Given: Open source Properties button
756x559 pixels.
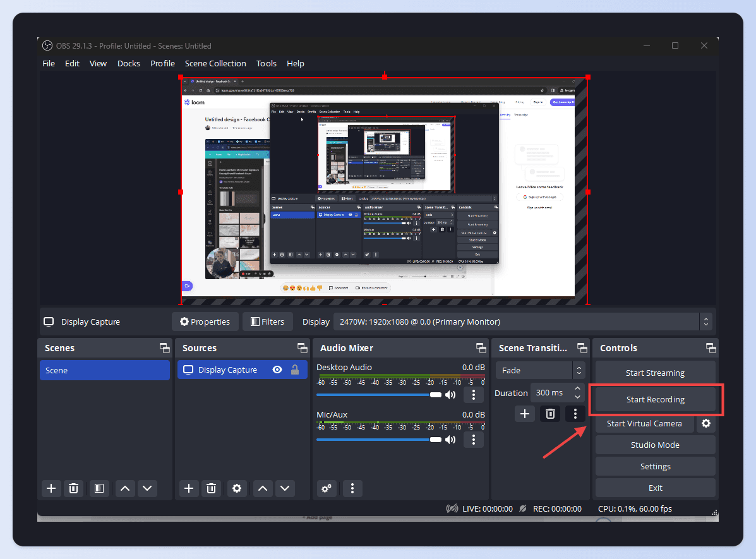Looking at the screenshot, I should 205,322.
